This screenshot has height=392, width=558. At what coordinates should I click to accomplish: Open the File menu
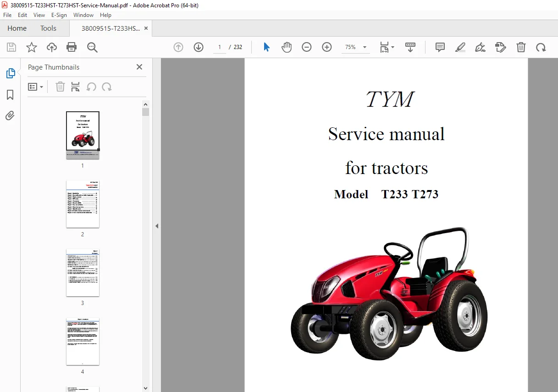click(x=7, y=15)
